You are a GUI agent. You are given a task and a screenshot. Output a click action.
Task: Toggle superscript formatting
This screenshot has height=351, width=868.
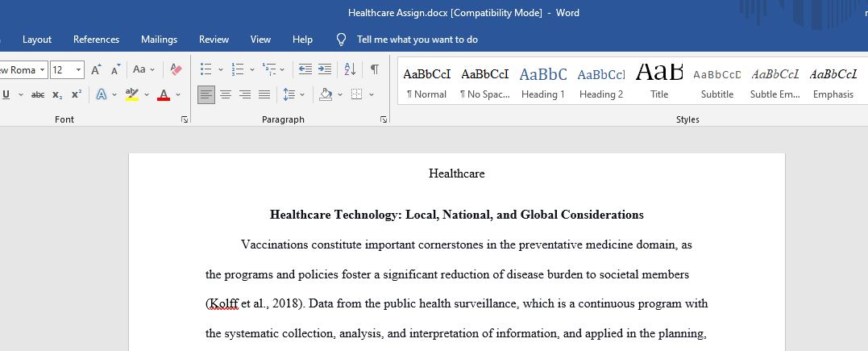[x=77, y=95]
